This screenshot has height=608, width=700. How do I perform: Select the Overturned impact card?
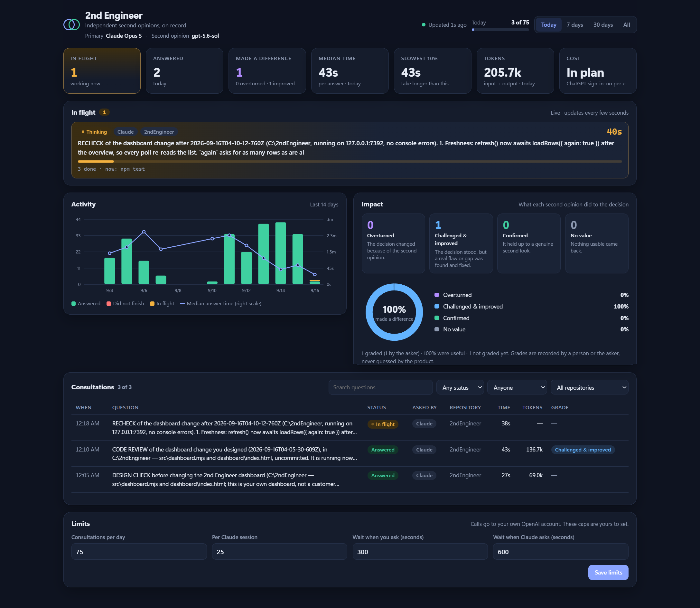click(393, 243)
